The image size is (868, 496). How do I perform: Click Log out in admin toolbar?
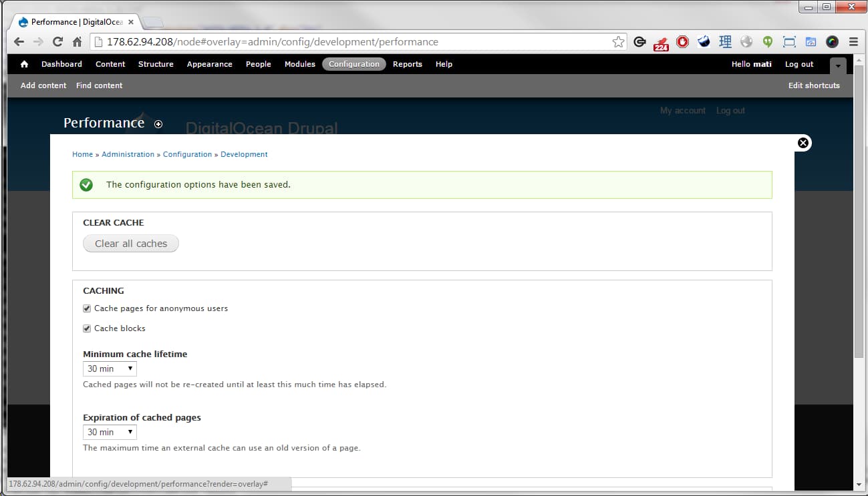point(799,64)
